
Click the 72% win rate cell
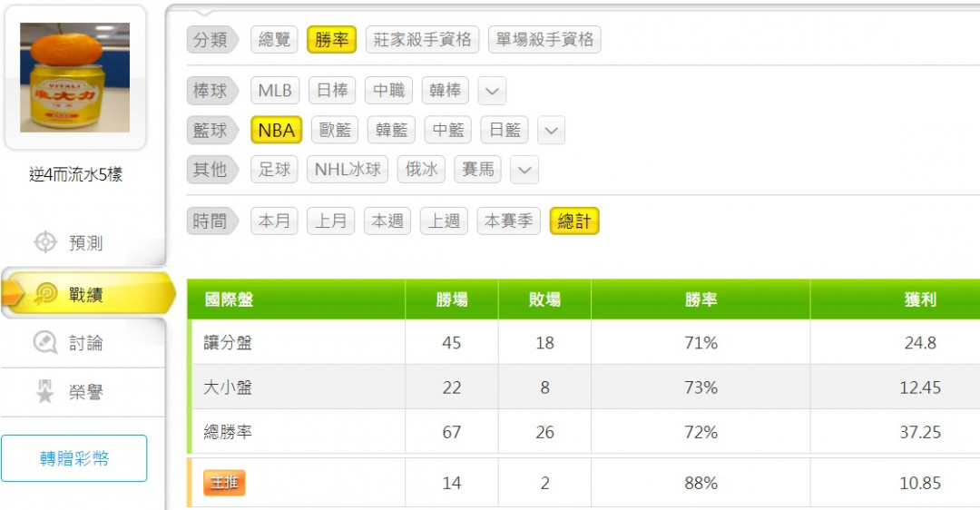(x=701, y=432)
